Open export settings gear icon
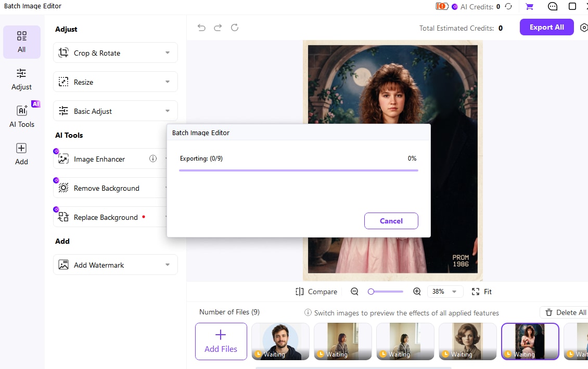Viewport: 588px width, 369px height. click(584, 28)
